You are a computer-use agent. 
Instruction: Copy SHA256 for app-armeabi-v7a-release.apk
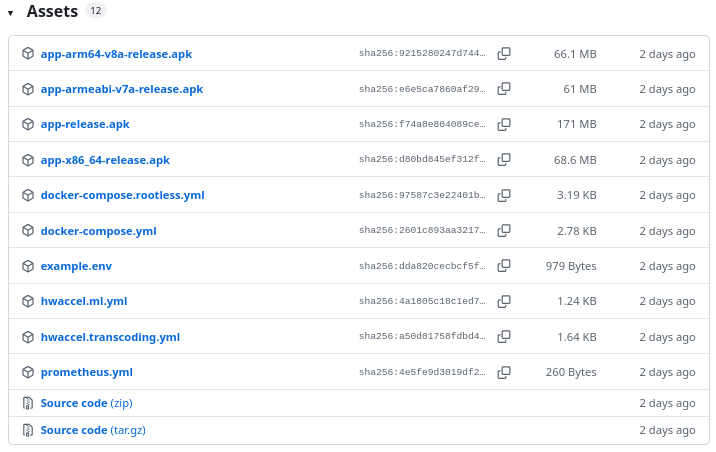(x=504, y=89)
